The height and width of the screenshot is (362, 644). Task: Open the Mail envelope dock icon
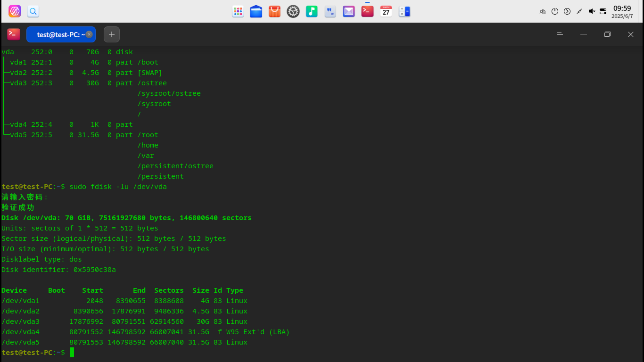coord(349,12)
